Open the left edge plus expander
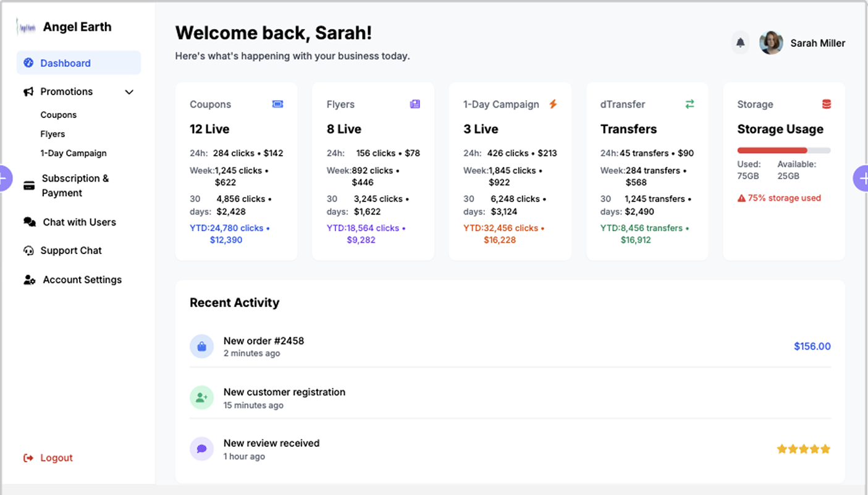Screen dimensions: 868x495 pos(4,179)
